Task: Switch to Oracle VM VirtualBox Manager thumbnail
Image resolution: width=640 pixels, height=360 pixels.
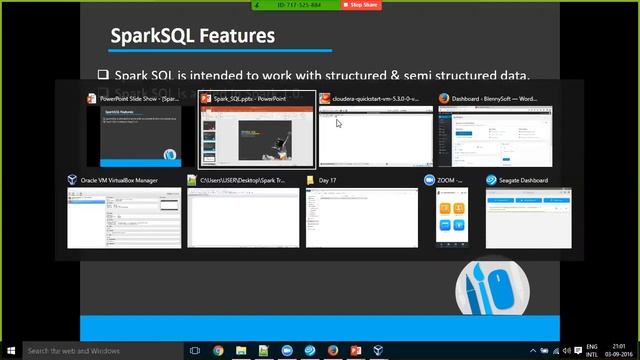Action: click(124, 218)
